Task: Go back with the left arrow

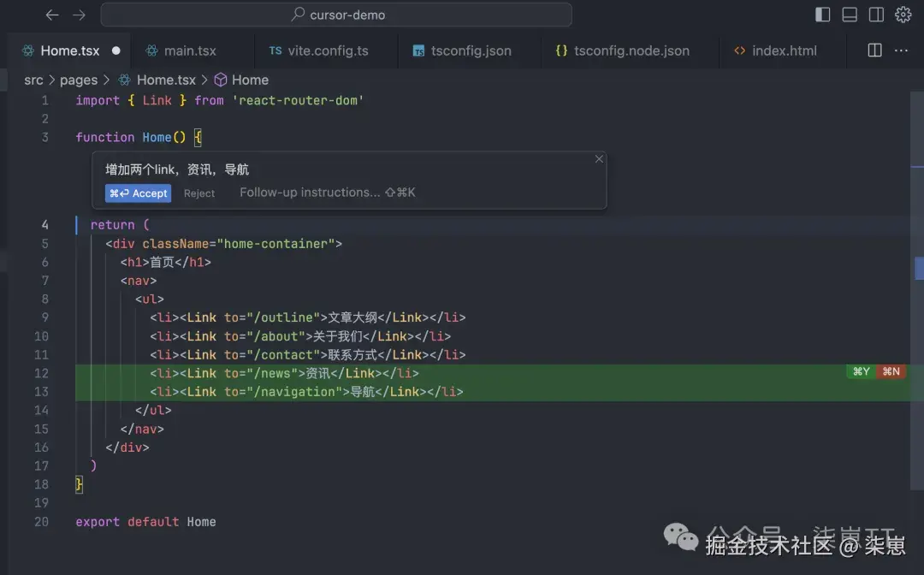Action: point(52,15)
